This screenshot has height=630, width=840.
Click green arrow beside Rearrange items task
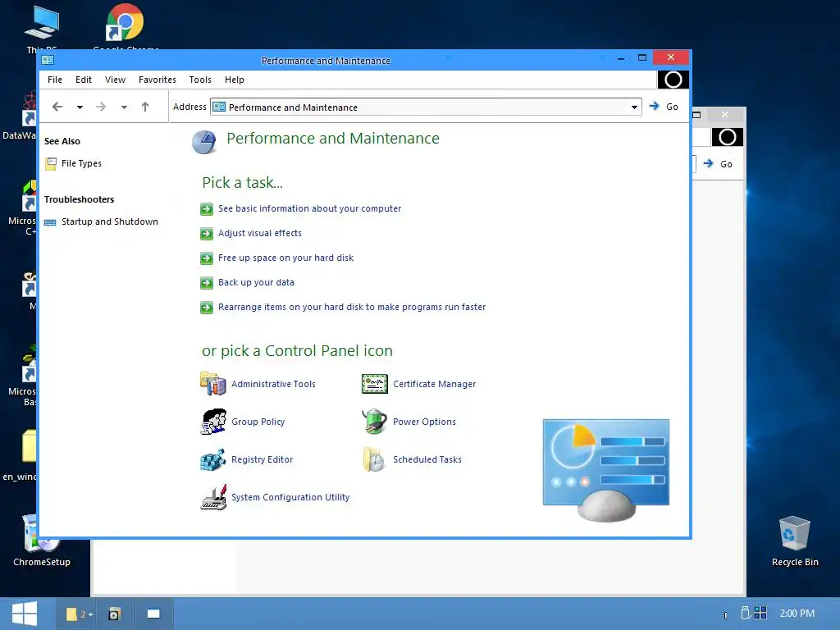206,308
